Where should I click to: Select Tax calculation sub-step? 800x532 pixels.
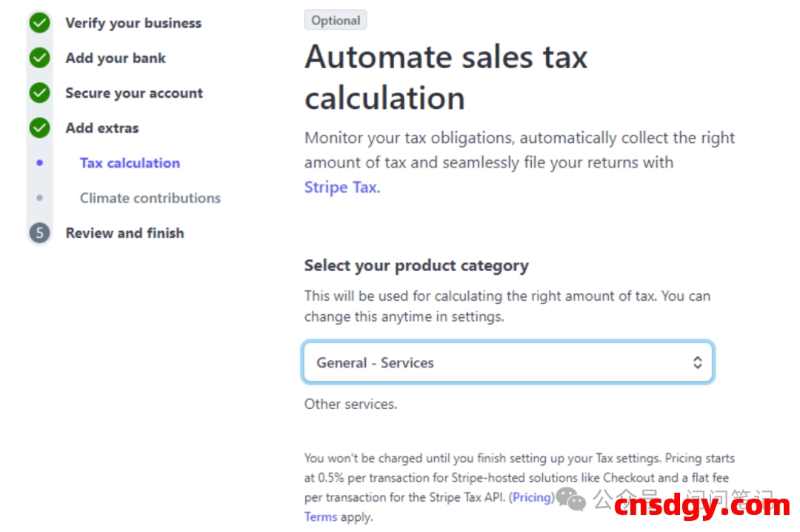pyautogui.click(x=130, y=163)
